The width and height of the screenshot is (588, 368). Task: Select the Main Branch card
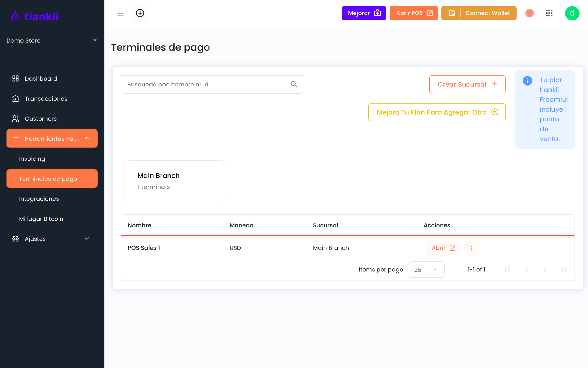175,181
